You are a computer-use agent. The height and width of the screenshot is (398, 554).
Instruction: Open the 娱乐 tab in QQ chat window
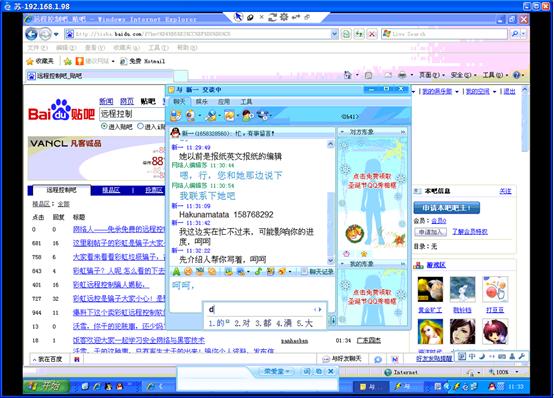202,102
